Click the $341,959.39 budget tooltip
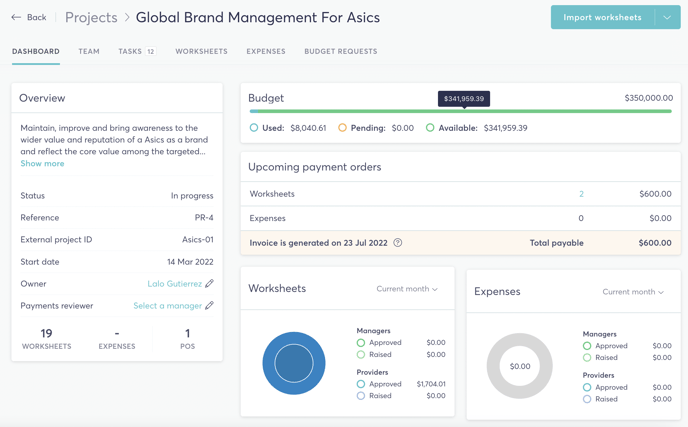The width and height of the screenshot is (688, 427). (x=464, y=98)
